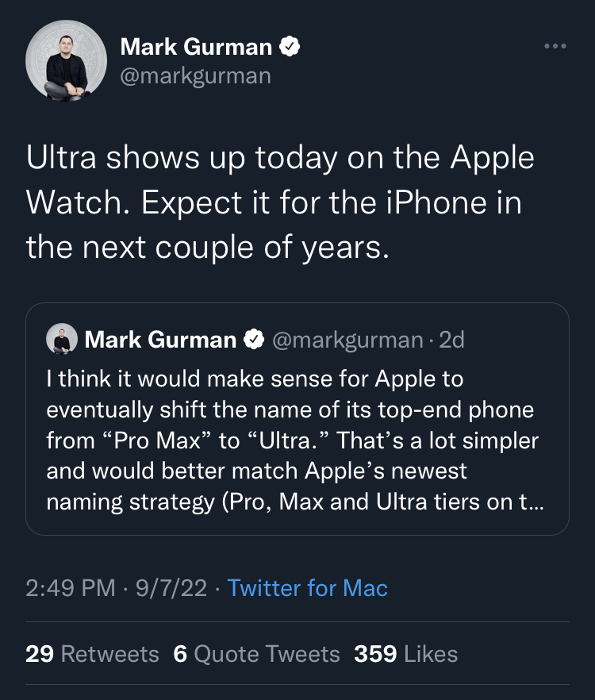Click the @markgurman handle in the quoted tweet
The width and height of the screenshot is (595, 700).
point(347,340)
